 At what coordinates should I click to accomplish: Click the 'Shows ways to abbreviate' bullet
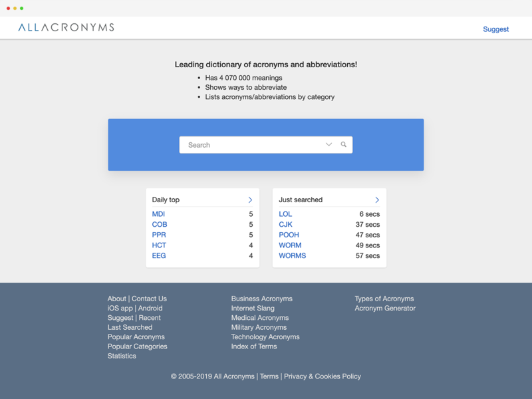(x=246, y=88)
